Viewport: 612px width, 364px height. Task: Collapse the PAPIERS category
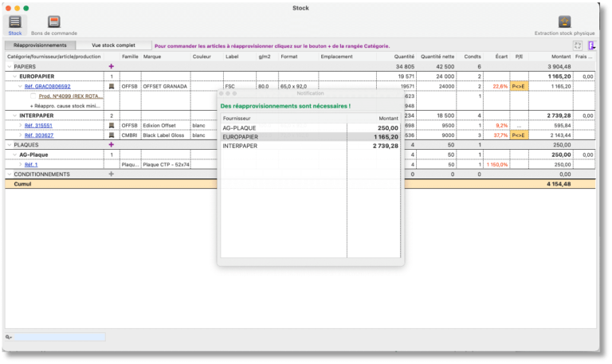click(10, 66)
